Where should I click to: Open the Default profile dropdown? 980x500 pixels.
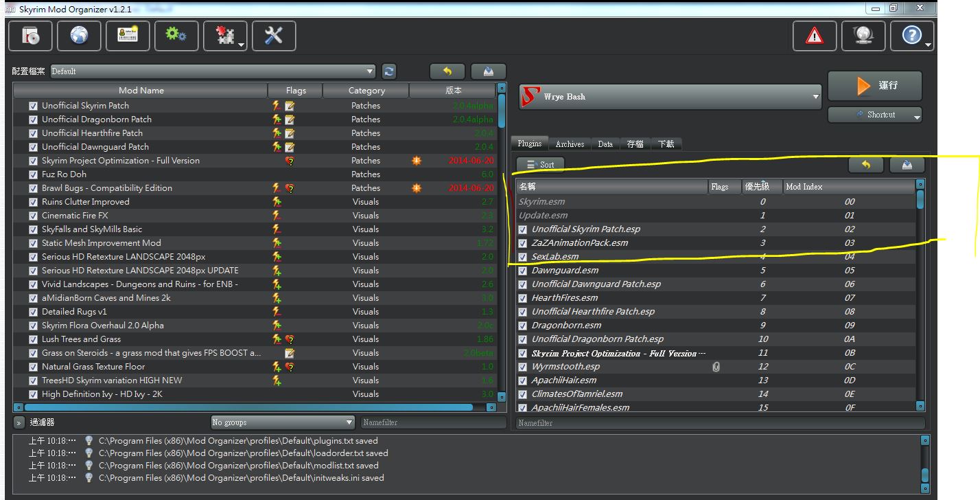click(213, 71)
